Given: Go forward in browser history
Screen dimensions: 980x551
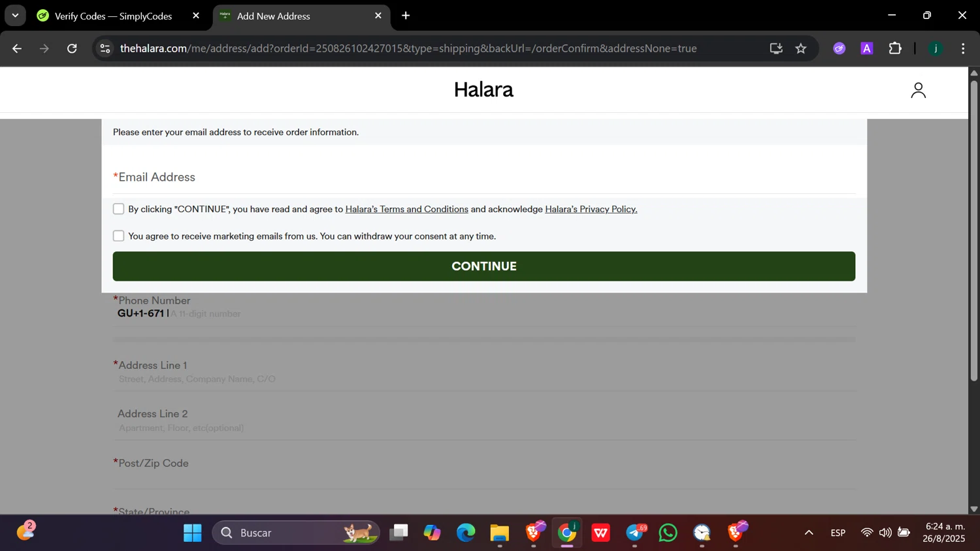Looking at the screenshot, I should click(44, 48).
